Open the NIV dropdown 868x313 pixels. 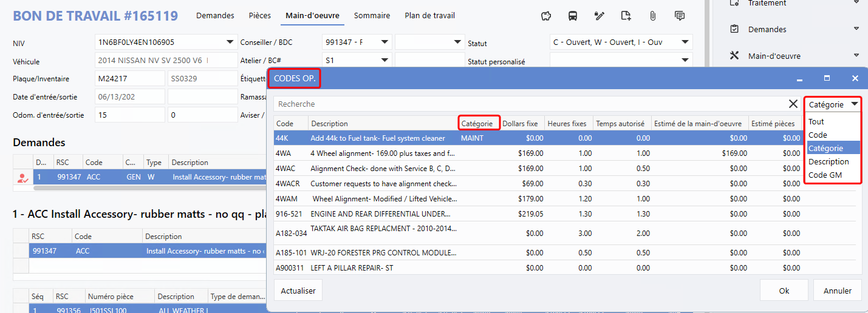click(230, 42)
